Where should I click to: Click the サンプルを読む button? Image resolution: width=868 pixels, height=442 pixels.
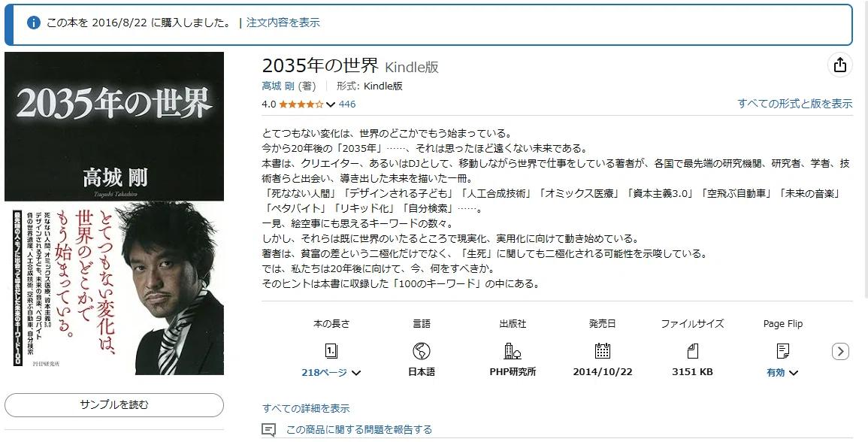pyautogui.click(x=114, y=405)
